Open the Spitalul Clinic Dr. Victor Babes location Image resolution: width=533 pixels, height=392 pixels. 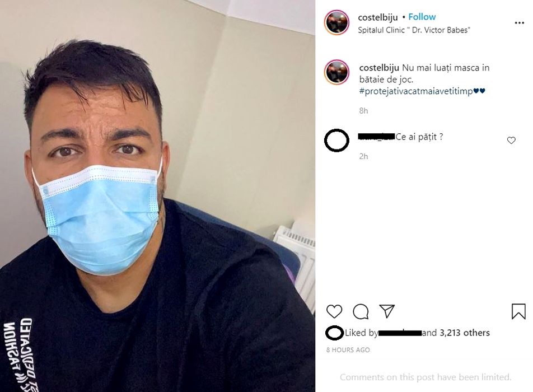coord(414,30)
